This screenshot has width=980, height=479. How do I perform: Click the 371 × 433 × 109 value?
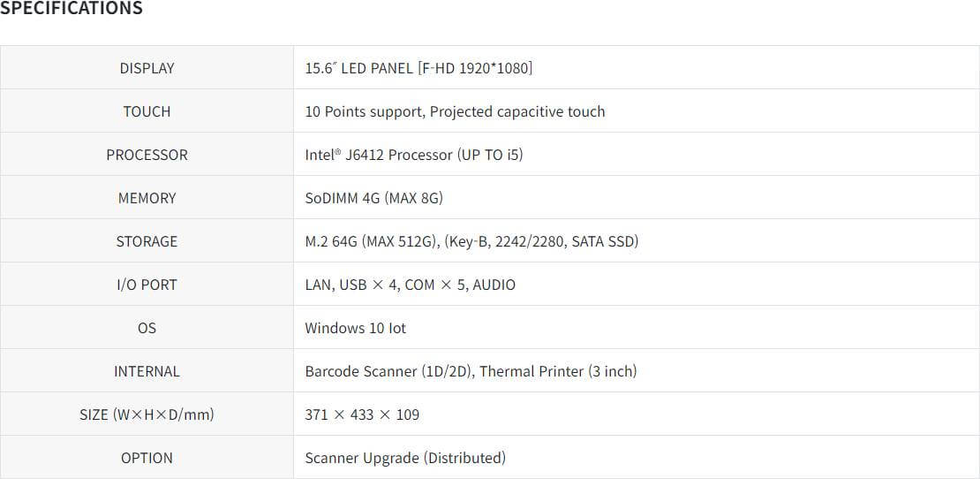point(362,414)
